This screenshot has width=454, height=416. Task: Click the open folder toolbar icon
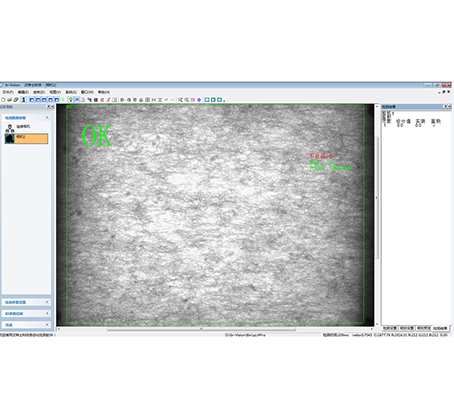pyautogui.click(x=10, y=100)
